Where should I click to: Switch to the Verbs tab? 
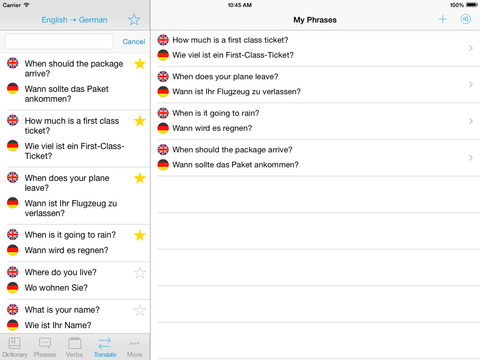[x=74, y=347]
